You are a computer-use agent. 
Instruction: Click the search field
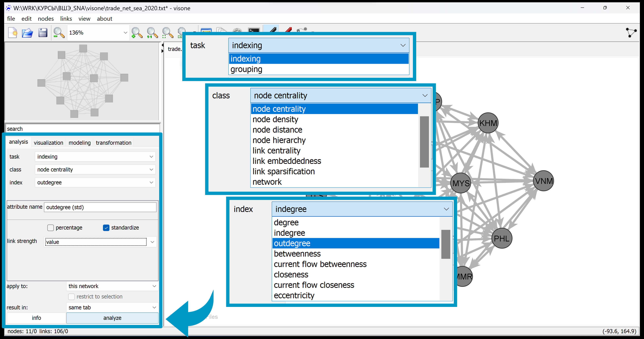pos(82,129)
